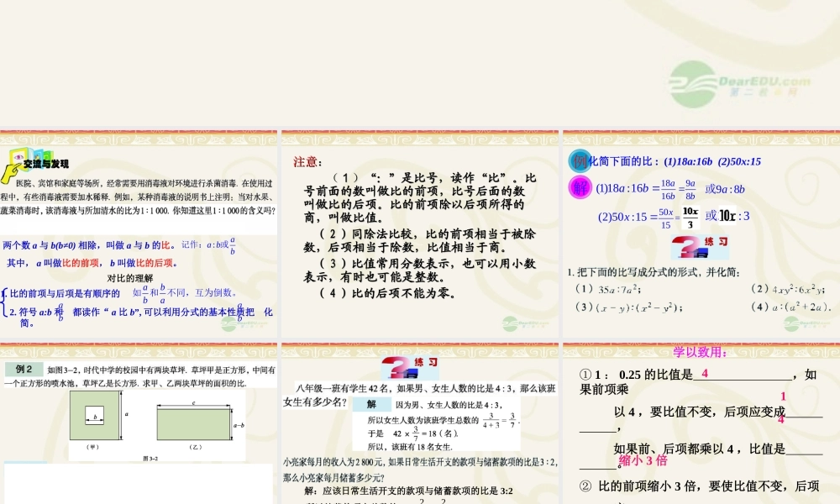
Task: Select solution line (1)18a:16b
Action: [x=670, y=189]
